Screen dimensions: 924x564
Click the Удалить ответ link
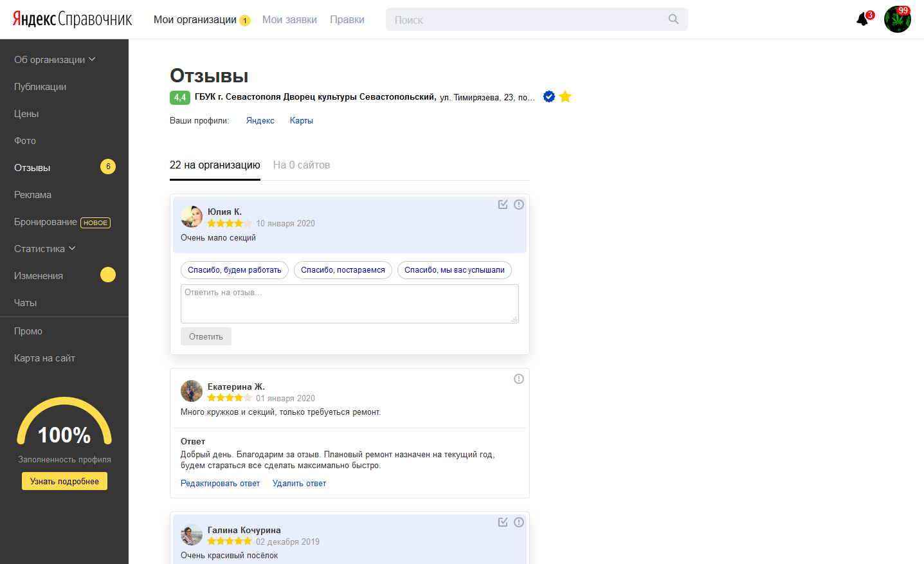pos(299,484)
